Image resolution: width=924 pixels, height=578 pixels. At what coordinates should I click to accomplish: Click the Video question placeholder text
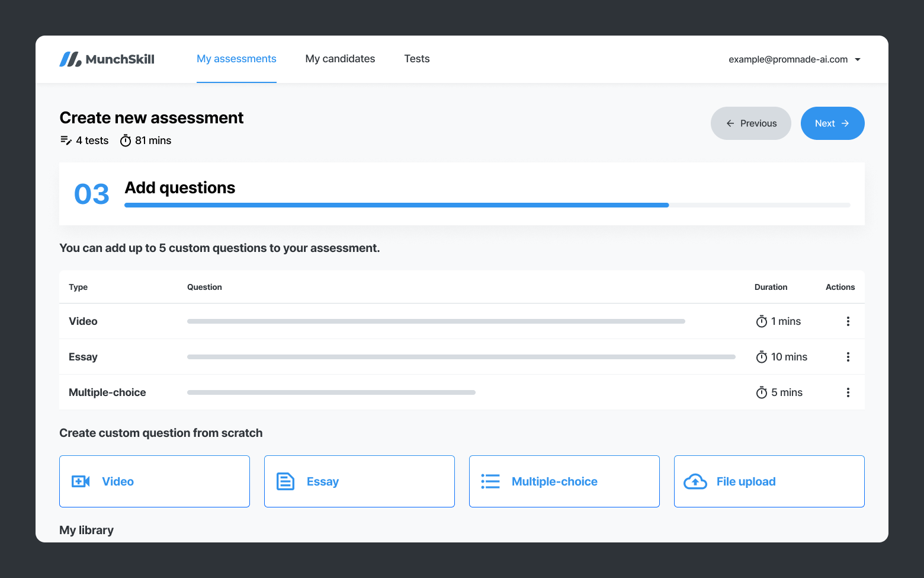click(x=436, y=321)
